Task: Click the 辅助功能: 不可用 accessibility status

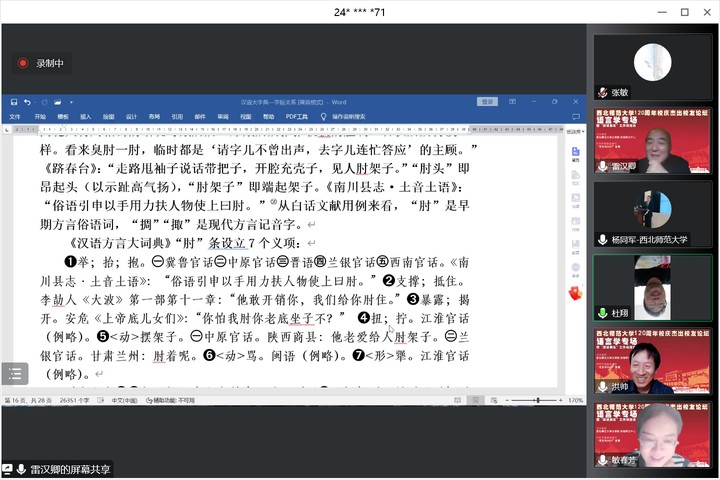Action: coord(170,401)
